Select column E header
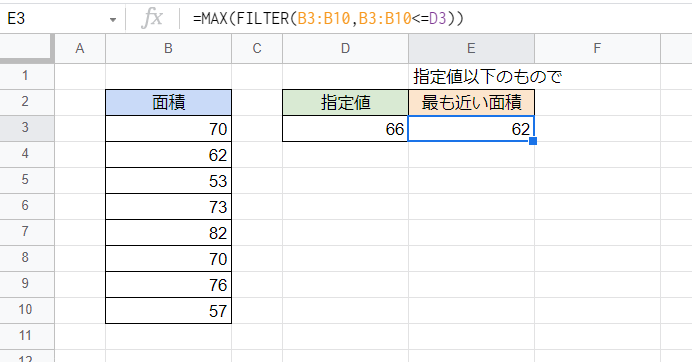Image resolution: width=692 pixels, height=362 pixels. click(471, 49)
